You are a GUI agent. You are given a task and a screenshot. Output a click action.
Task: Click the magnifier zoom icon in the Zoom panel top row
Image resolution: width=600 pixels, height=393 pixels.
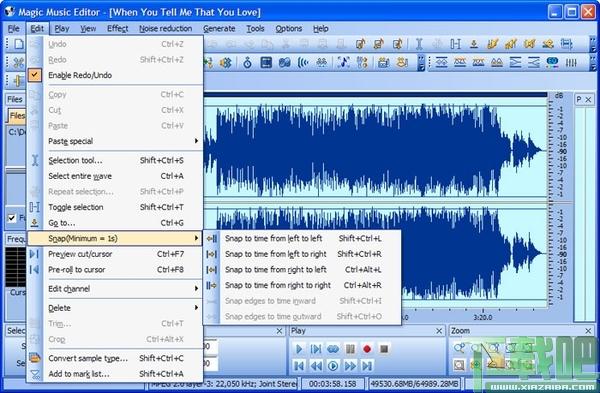pos(459,347)
